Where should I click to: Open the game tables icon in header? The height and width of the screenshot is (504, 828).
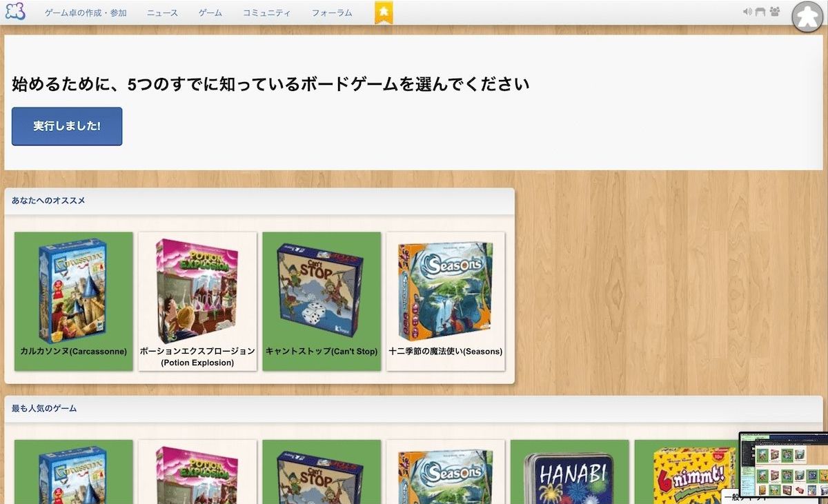click(x=760, y=12)
